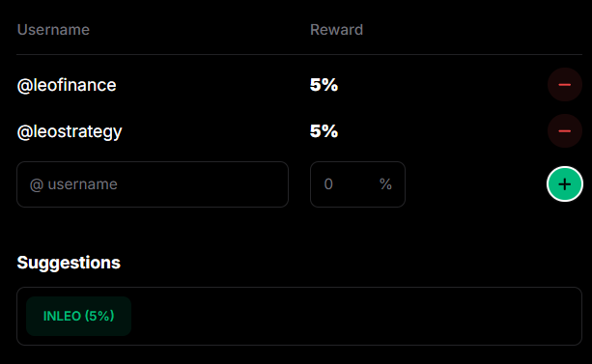Viewport: 592px width, 364px height.
Task: Click the word username in placeholder text
Action: tap(82, 184)
